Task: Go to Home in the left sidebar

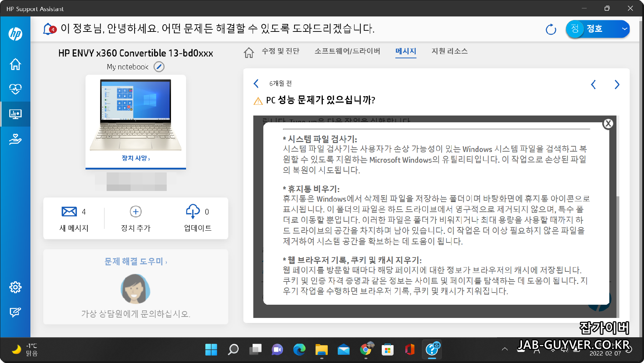Action: coord(15,64)
